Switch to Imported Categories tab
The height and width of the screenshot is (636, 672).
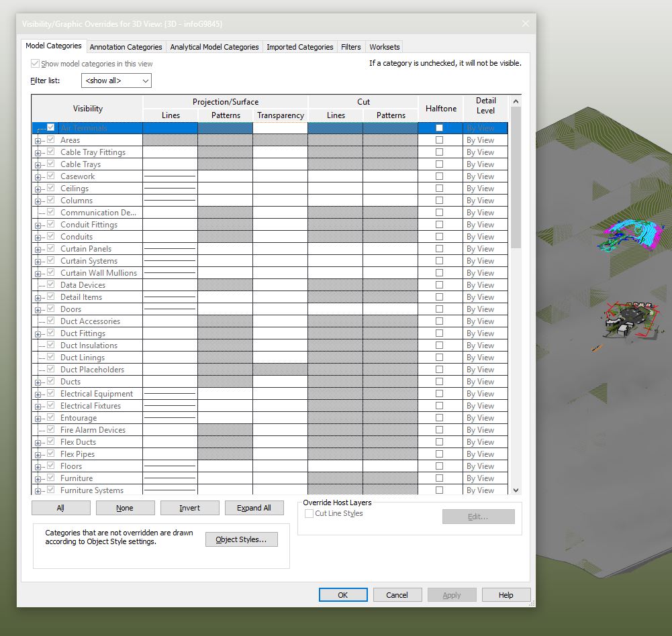pyautogui.click(x=299, y=47)
